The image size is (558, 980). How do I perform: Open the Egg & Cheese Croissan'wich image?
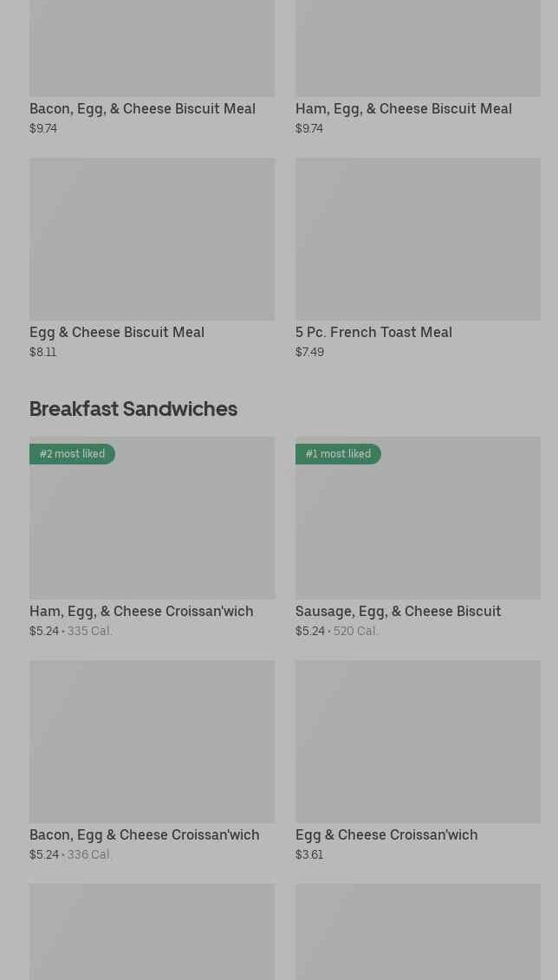(418, 742)
